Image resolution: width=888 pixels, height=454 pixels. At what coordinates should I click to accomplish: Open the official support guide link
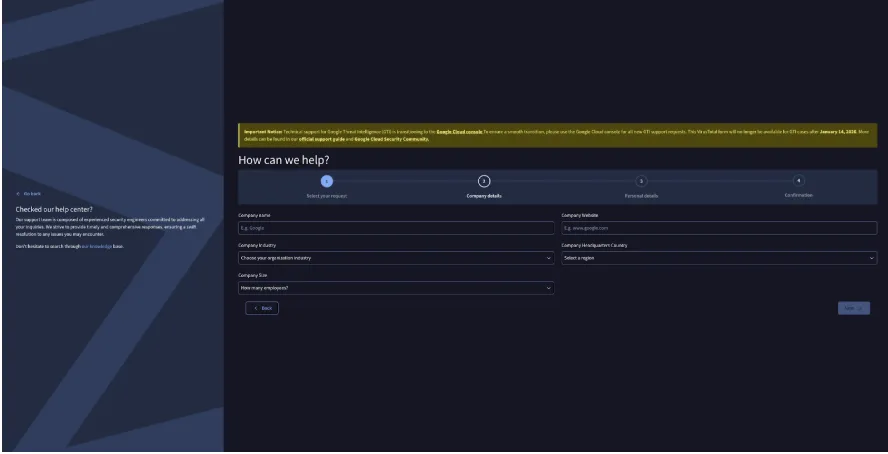[322, 139]
